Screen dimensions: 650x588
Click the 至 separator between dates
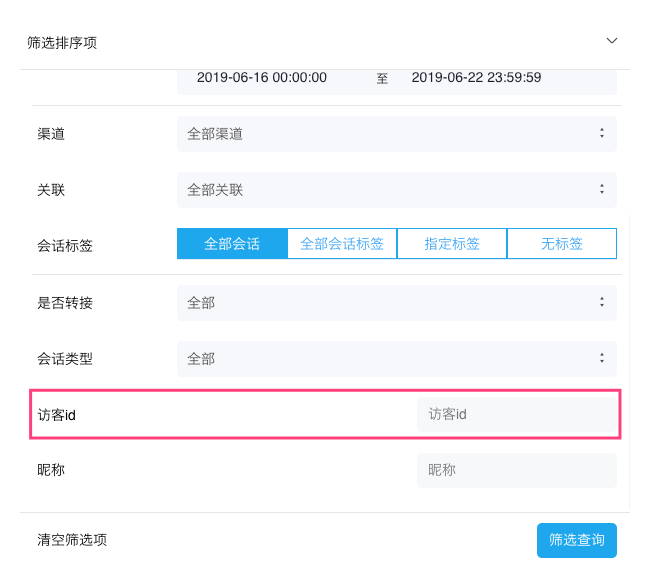[x=382, y=79]
